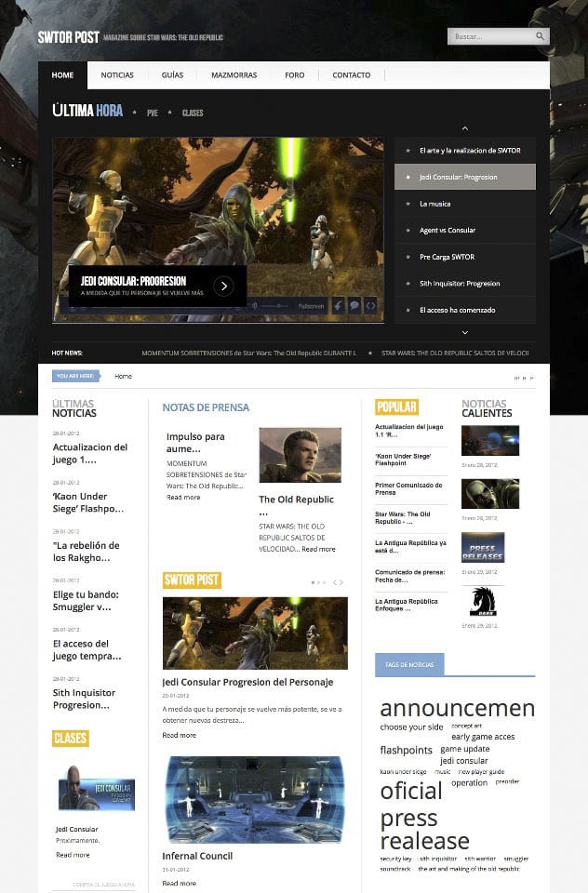Open 'Jedi Consular Progresion del Personaje' title
Viewport: 588px width, 893px height.
point(247,682)
